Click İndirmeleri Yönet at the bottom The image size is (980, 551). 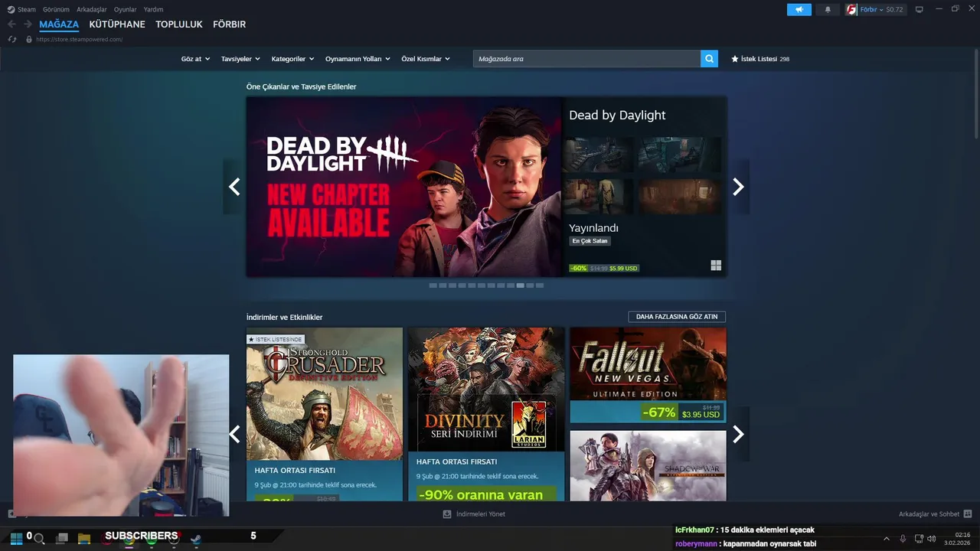pyautogui.click(x=474, y=514)
